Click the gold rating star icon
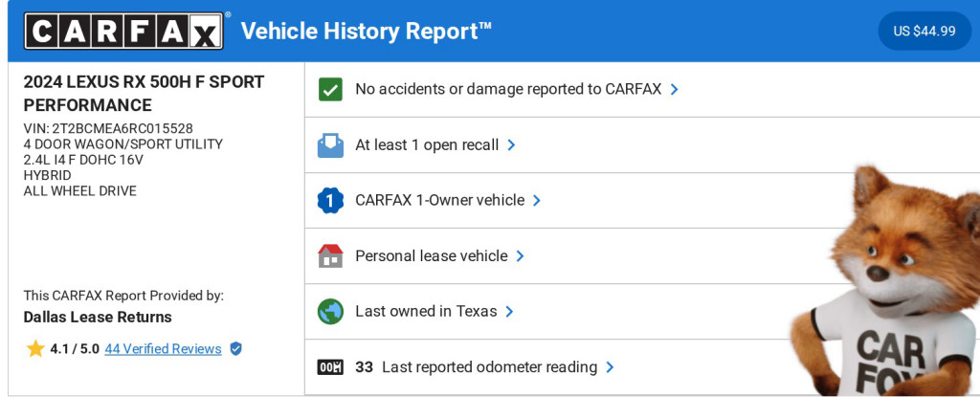This screenshot has height=397, width=980. pyautogui.click(x=35, y=348)
